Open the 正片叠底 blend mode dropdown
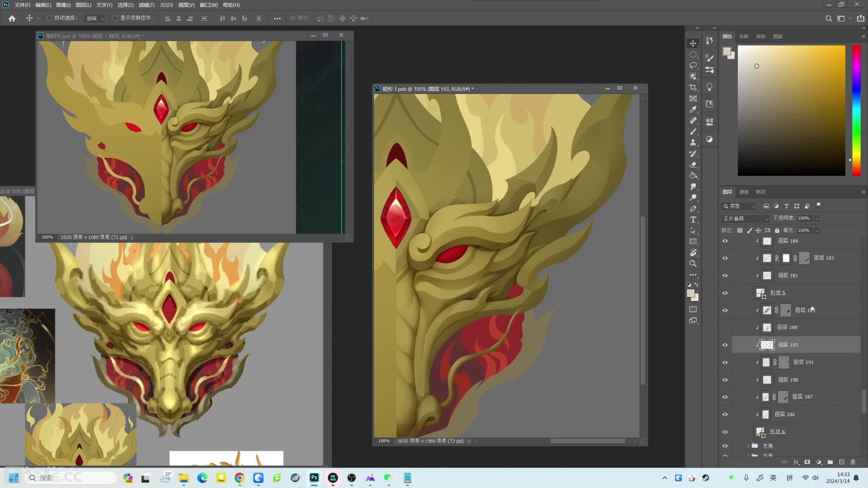Viewport: 868px width, 488px height. point(745,218)
